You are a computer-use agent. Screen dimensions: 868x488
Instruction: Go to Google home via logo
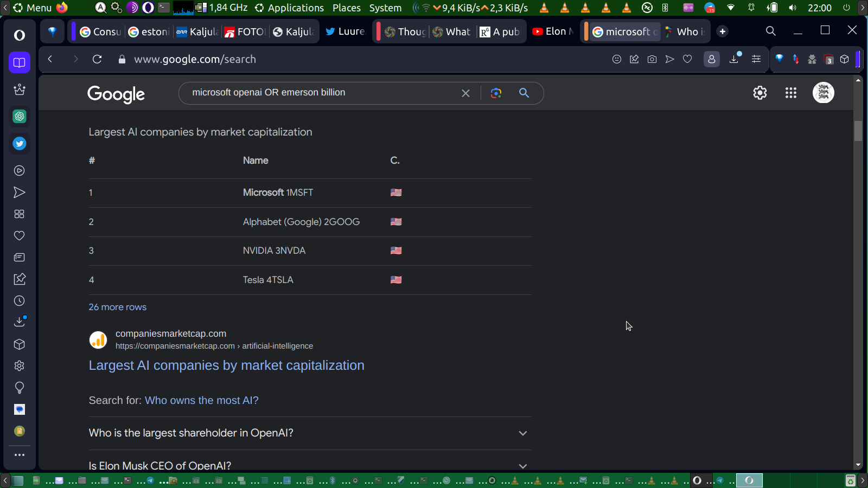[116, 94]
